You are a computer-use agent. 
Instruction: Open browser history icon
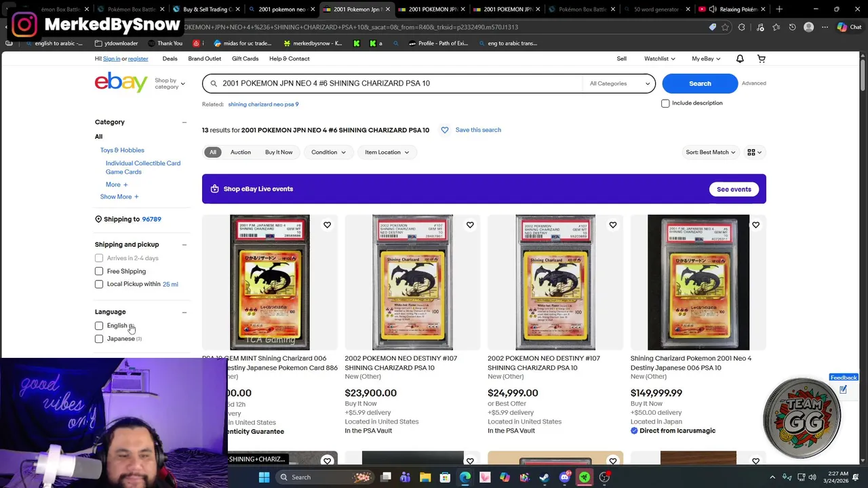[792, 27]
